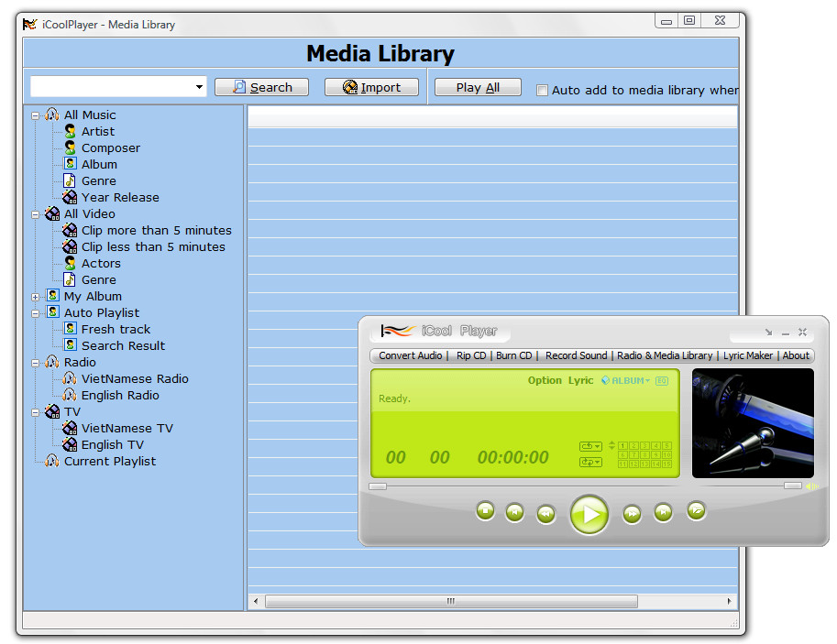Click the volume slider handle
Screen dimensions: 837x644
point(792,486)
